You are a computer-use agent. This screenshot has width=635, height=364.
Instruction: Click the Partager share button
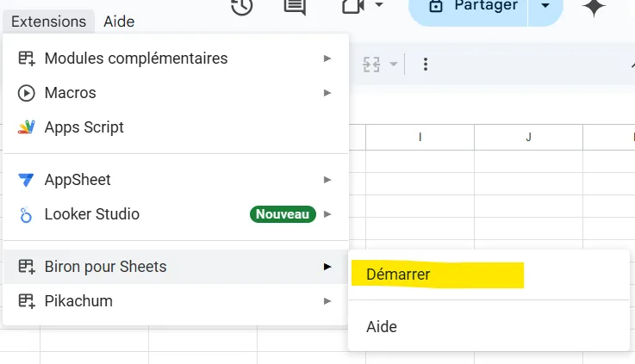468,8
